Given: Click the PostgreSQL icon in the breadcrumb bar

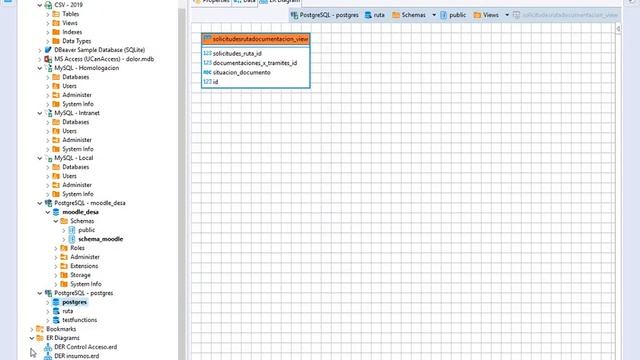Looking at the screenshot, I should [294, 15].
